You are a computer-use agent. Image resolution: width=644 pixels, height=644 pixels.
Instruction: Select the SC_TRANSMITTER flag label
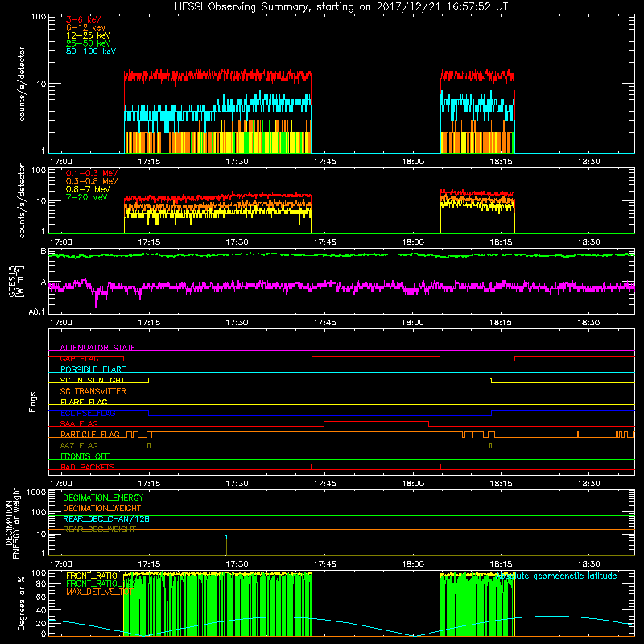click(x=93, y=391)
